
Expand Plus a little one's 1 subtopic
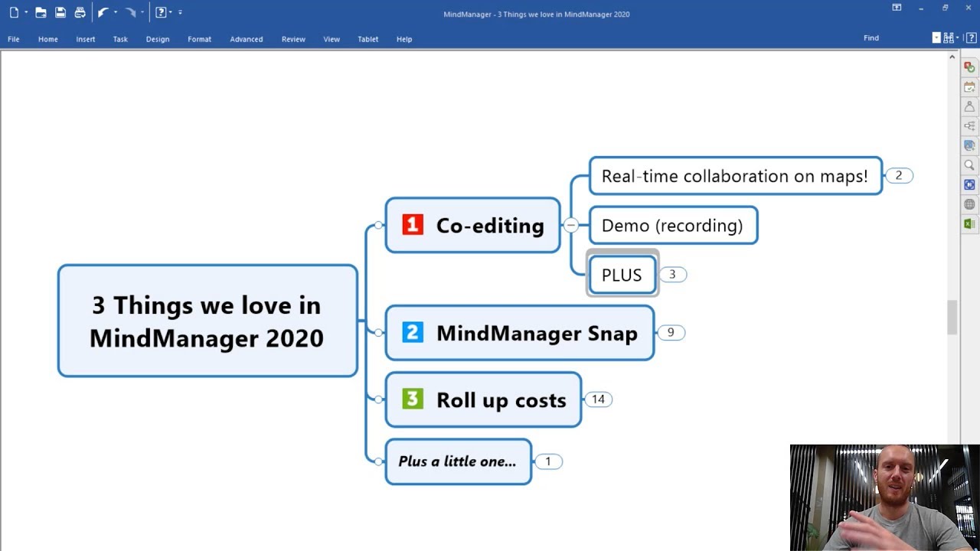(x=547, y=461)
